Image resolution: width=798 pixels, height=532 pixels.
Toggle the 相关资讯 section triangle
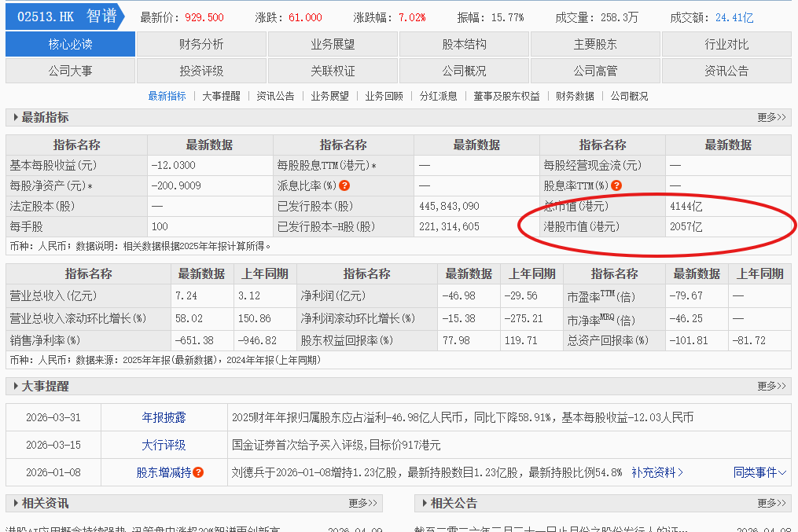click(x=16, y=503)
